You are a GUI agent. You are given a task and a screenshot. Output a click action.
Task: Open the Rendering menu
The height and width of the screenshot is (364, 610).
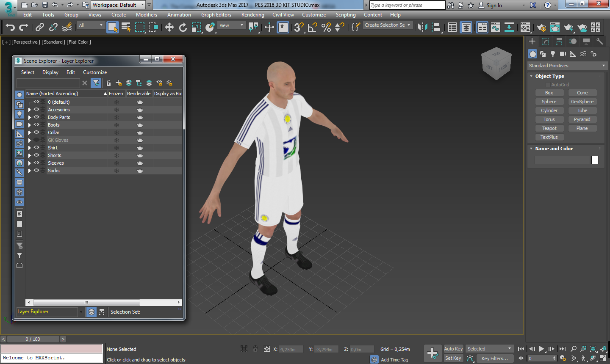tap(252, 14)
